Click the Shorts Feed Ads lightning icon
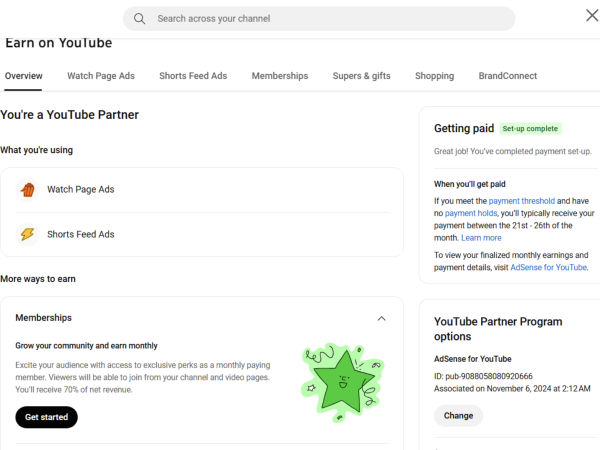The height and width of the screenshot is (450, 600). (x=28, y=235)
